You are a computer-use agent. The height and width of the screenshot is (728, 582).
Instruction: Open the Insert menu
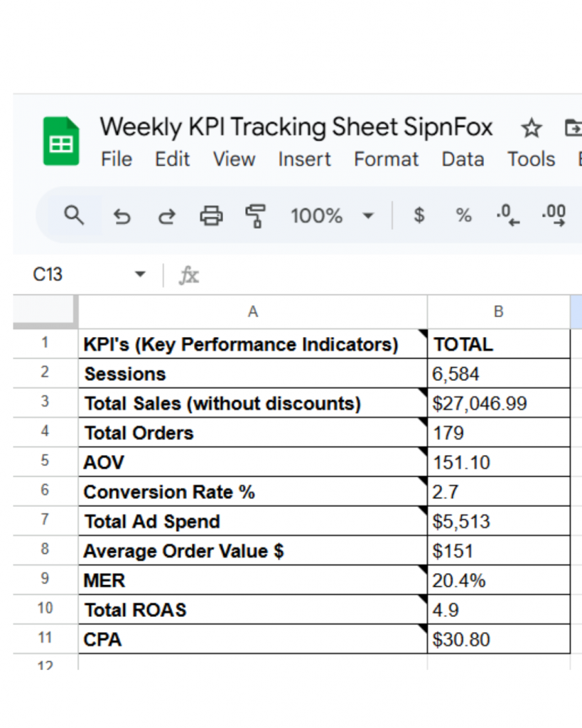[304, 159]
